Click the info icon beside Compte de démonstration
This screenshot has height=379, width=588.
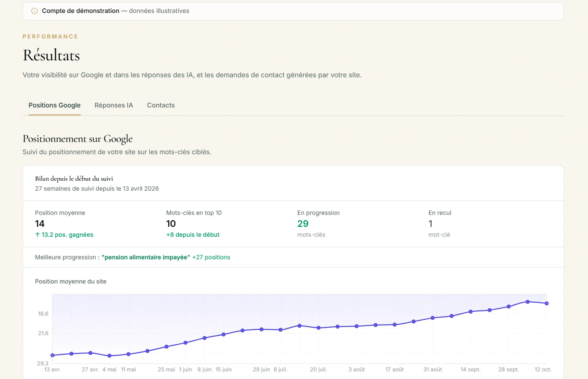coord(34,11)
